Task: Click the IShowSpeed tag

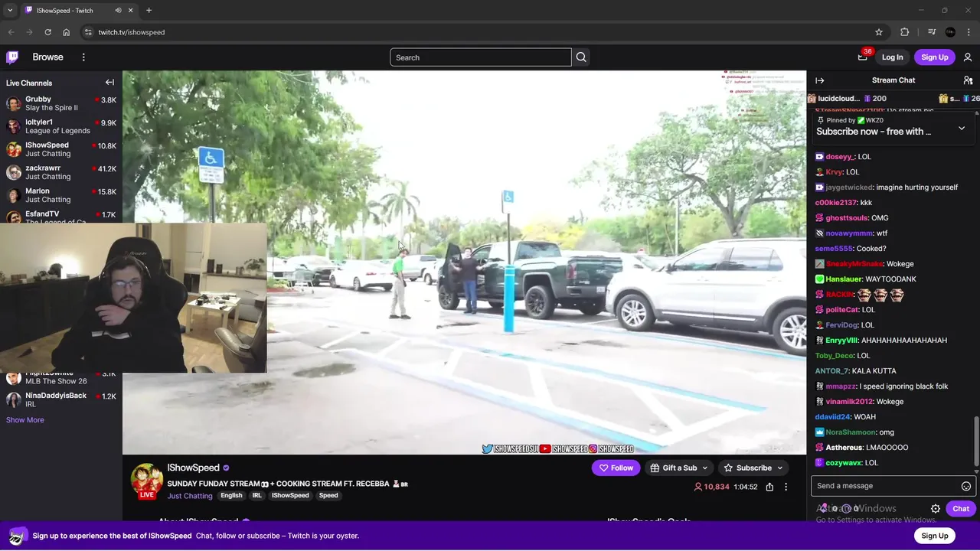Action: tap(290, 496)
